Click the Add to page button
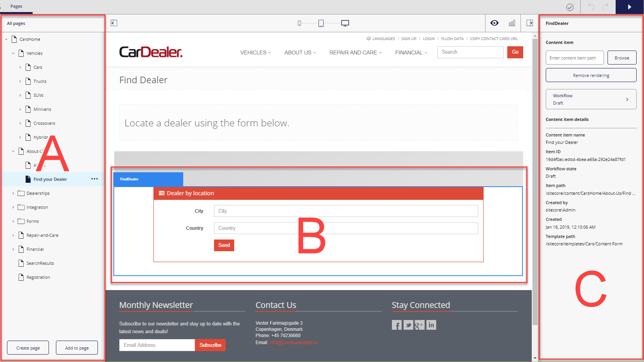 pyautogui.click(x=77, y=348)
